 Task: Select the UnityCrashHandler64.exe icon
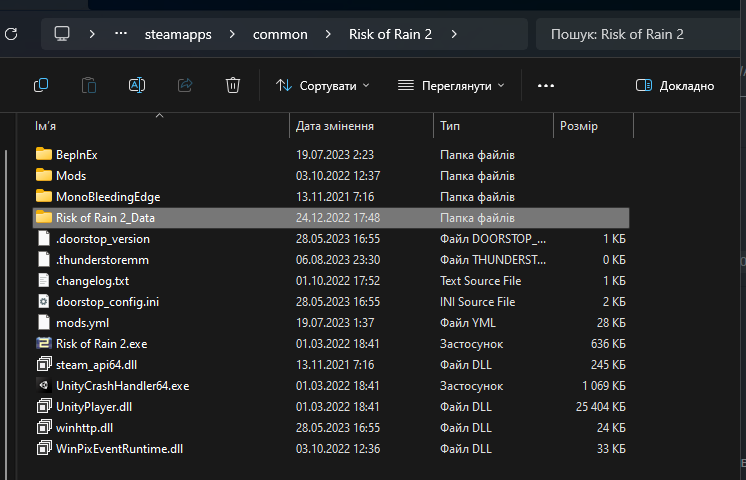coord(44,385)
